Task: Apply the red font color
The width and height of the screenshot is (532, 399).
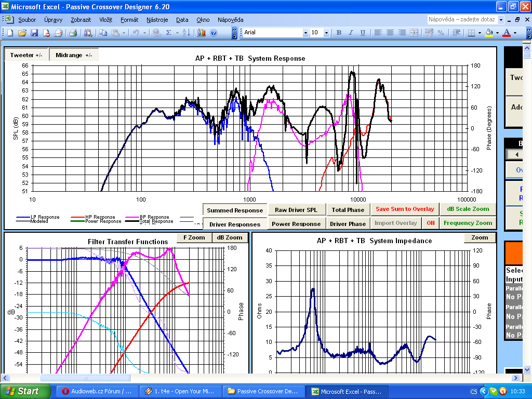Action: point(507,33)
